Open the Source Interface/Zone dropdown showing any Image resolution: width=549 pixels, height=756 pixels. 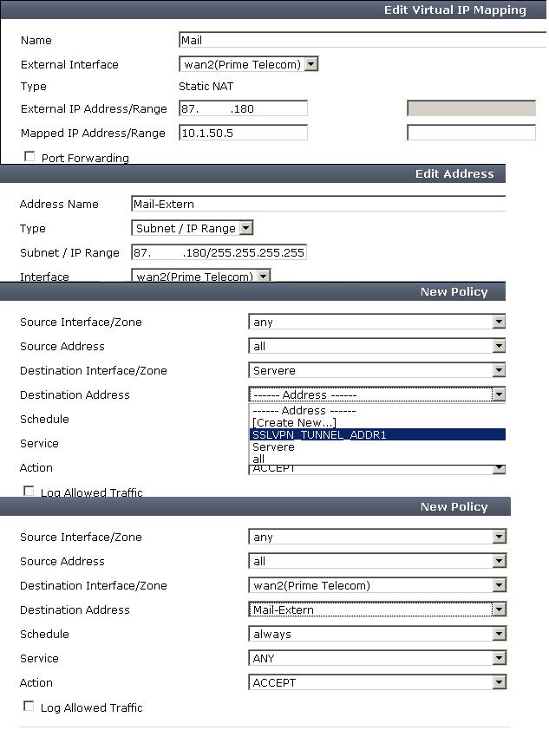pyautogui.click(x=499, y=322)
